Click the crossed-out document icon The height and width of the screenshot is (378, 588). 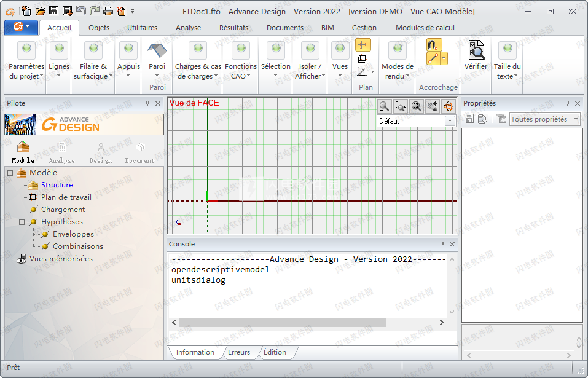click(121, 11)
